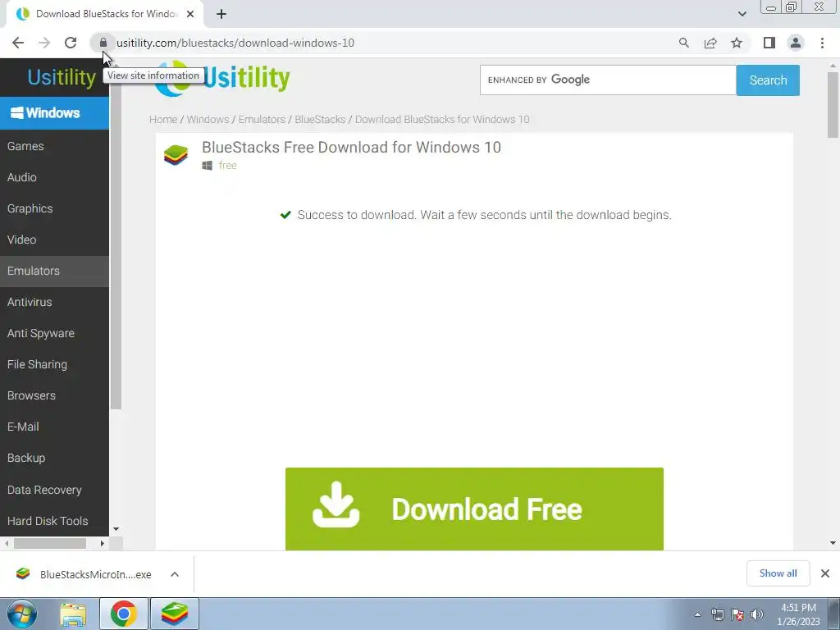This screenshot has height=630, width=840.
Task: Close the downloads bar
Action: click(x=825, y=573)
